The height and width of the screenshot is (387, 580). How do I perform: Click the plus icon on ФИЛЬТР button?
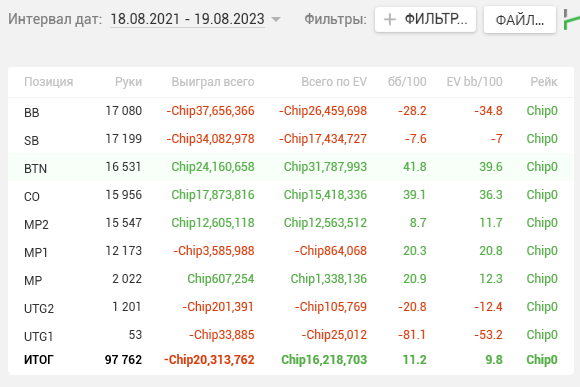coord(390,19)
